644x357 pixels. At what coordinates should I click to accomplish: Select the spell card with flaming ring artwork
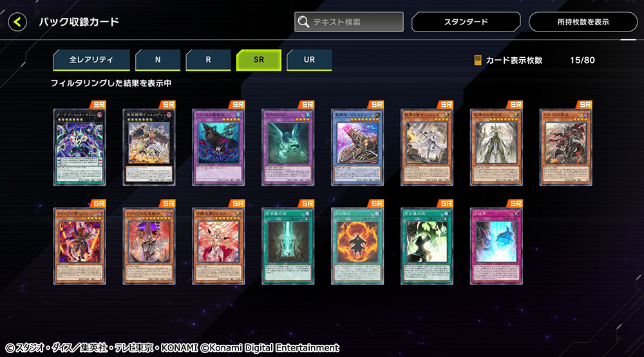[357, 246]
